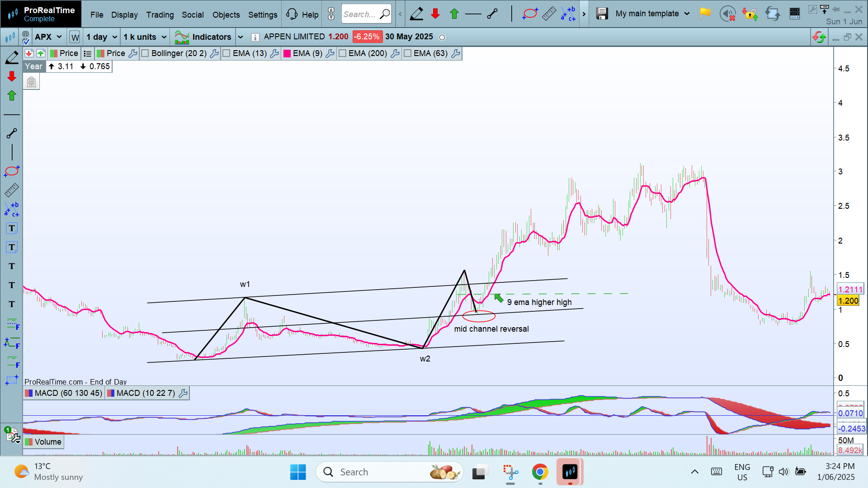The width and height of the screenshot is (868, 488).
Task: Open the My main template dropdown
Action: click(x=652, y=14)
